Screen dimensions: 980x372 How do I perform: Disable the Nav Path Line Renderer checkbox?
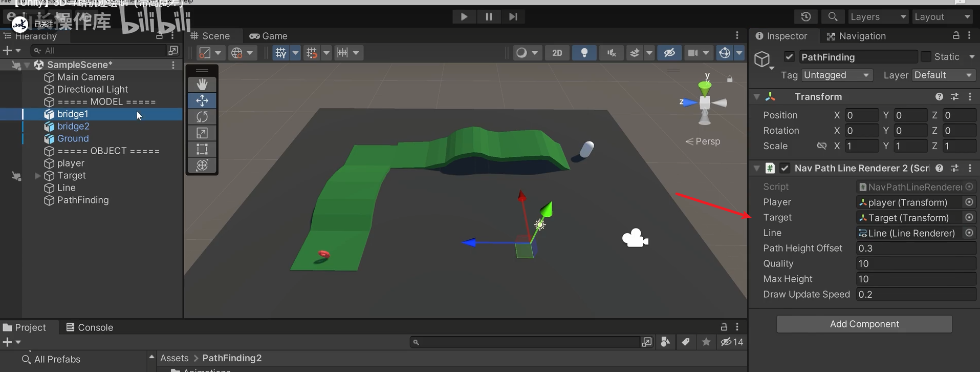pos(785,168)
